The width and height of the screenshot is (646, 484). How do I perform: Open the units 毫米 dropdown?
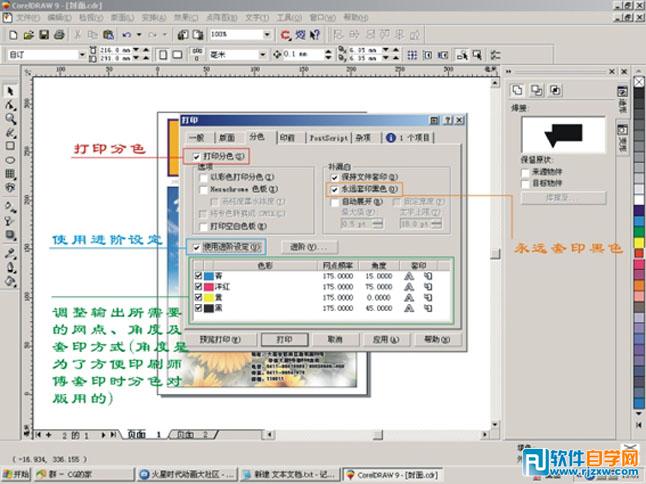point(262,55)
